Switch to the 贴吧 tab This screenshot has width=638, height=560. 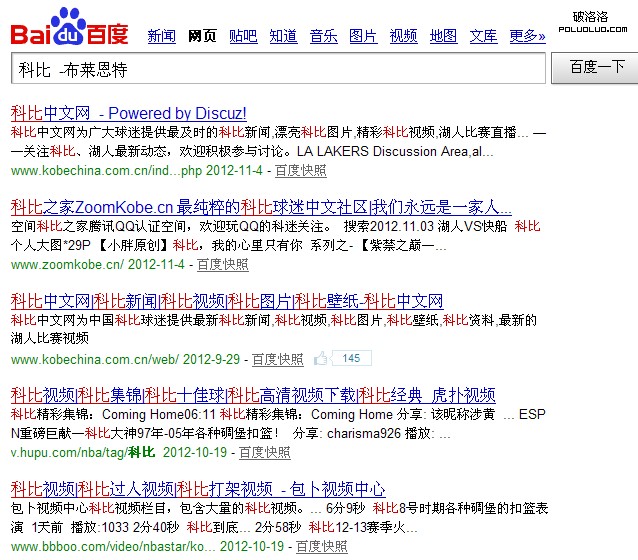coord(243,36)
